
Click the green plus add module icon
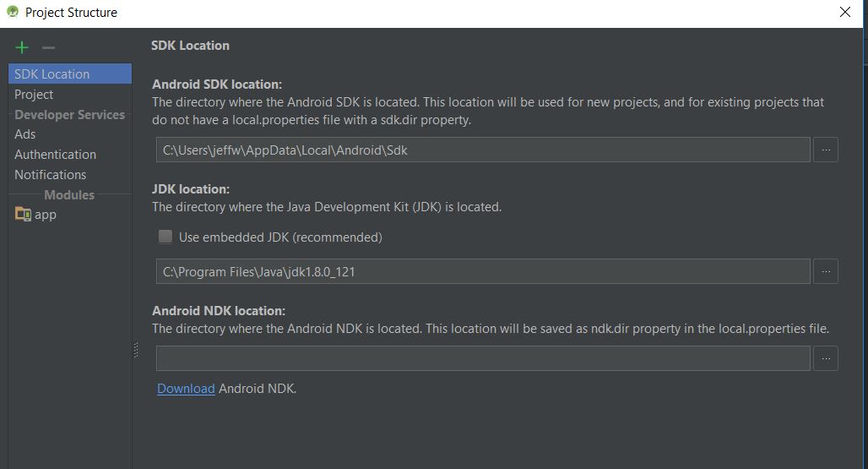[x=22, y=47]
